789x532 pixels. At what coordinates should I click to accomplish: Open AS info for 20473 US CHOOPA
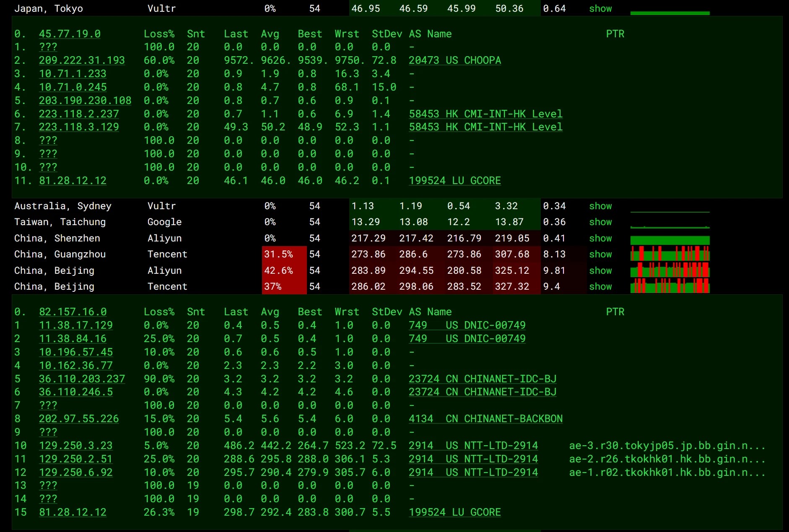click(454, 60)
